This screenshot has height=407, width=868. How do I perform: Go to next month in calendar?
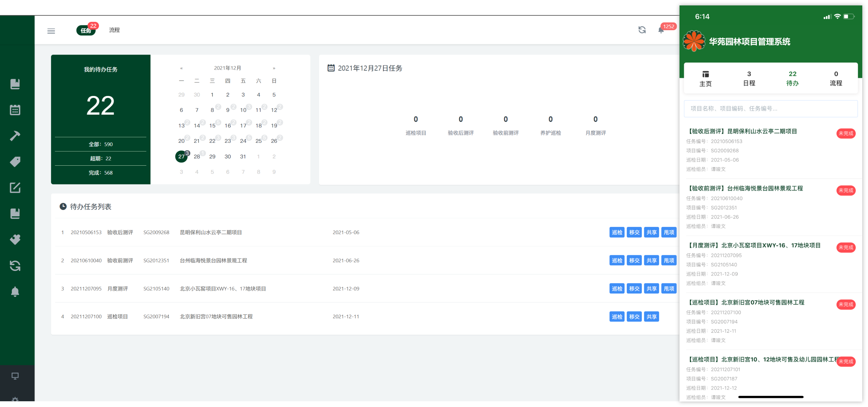274,68
